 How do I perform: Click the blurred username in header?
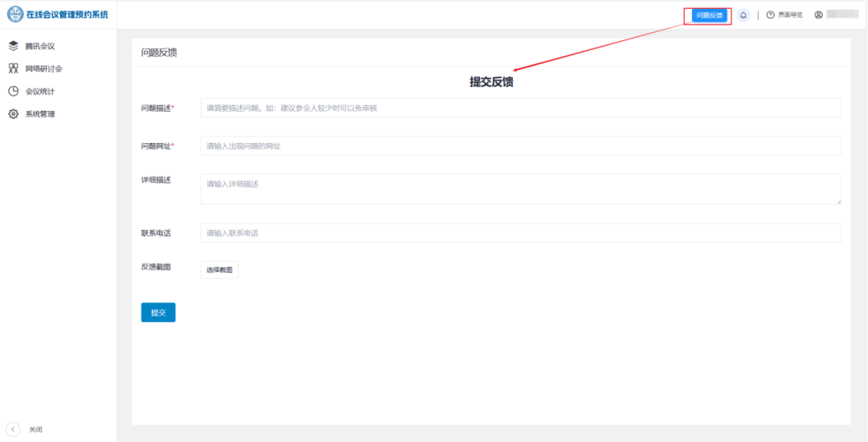click(x=842, y=14)
